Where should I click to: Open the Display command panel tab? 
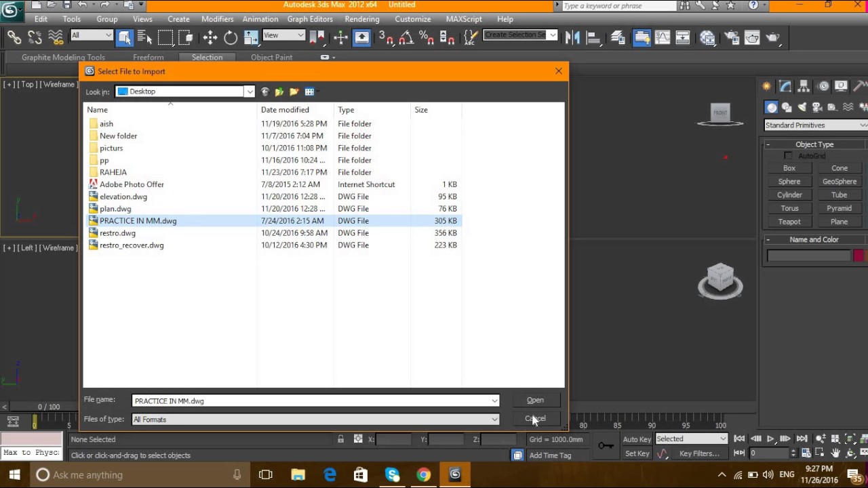[842, 86]
